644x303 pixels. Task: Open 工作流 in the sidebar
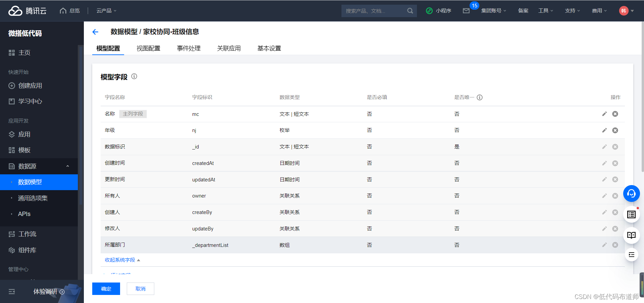pos(39,234)
